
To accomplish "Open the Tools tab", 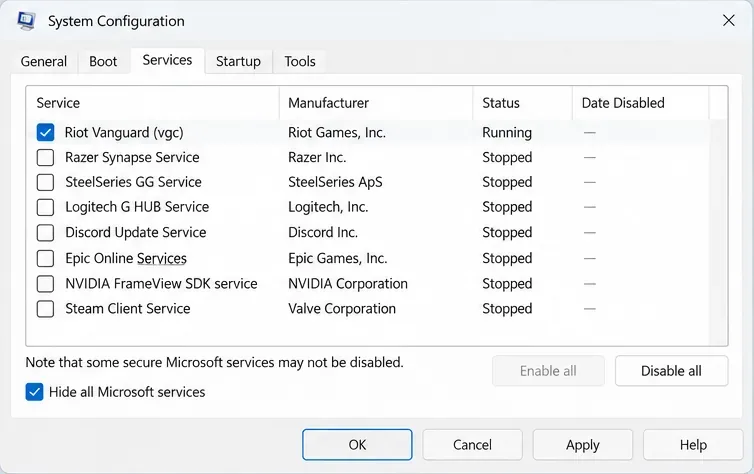I will pyautogui.click(x=300, y=62).
